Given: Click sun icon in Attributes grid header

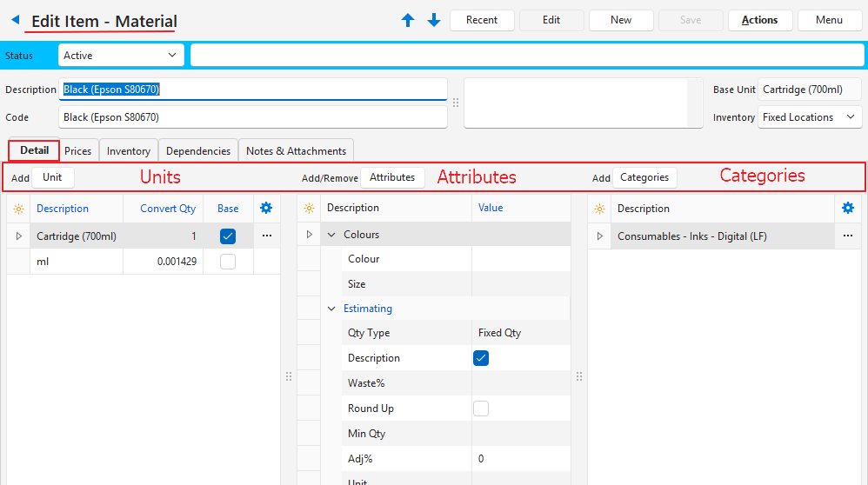Looking at the screenshot, I should (x=309, y=209).
